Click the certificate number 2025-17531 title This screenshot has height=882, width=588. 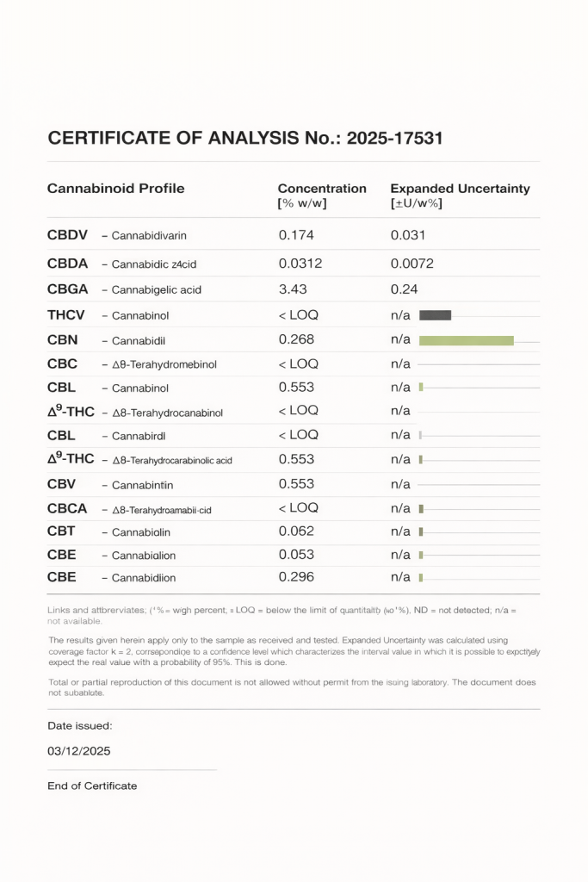click(x=245, y=138)
